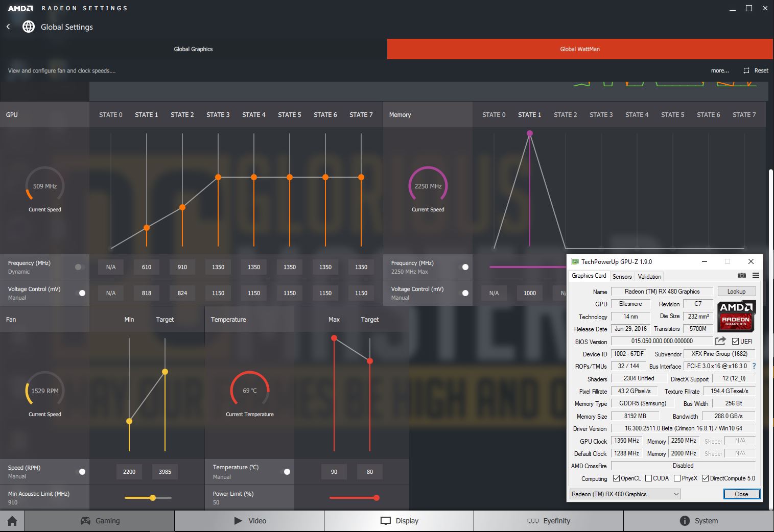Click Memory Frequency purple slider
Image resolution: width=774 pixels, height=532 pixels.
tap(527, 267)
